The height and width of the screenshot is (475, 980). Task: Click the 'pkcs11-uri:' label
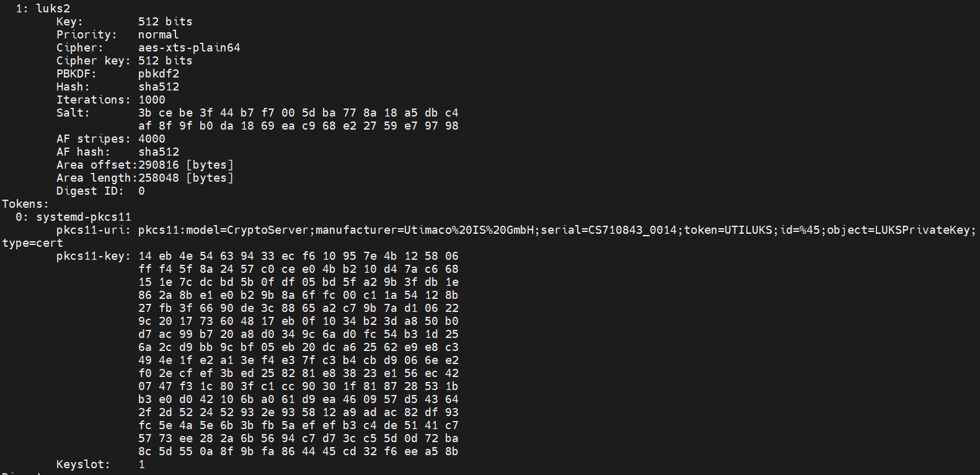pos(94,230)
